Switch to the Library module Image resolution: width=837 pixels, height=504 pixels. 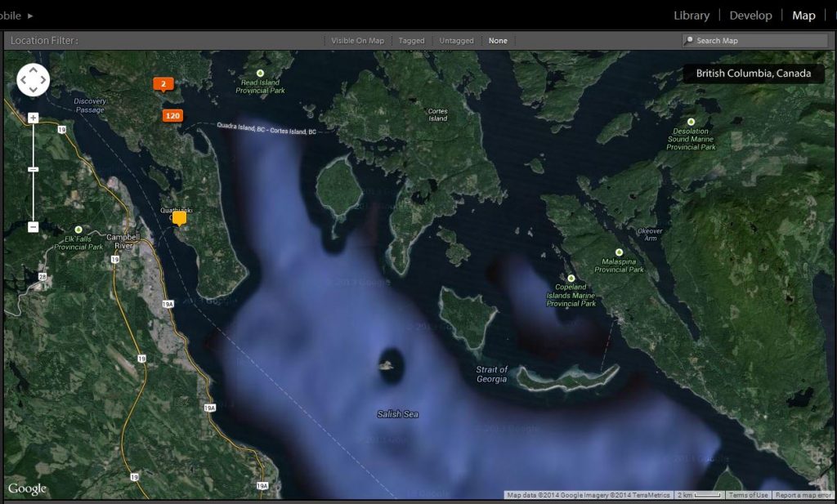pos(691,16)
